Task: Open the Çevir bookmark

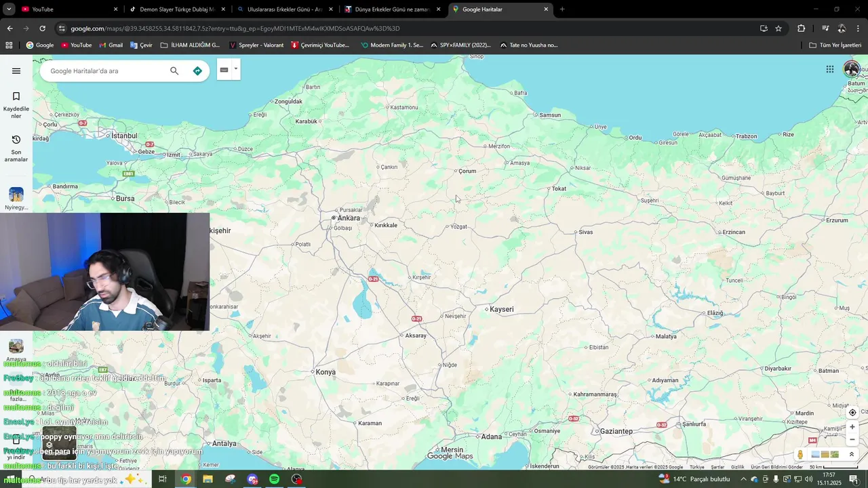Action: pos(141,45)
